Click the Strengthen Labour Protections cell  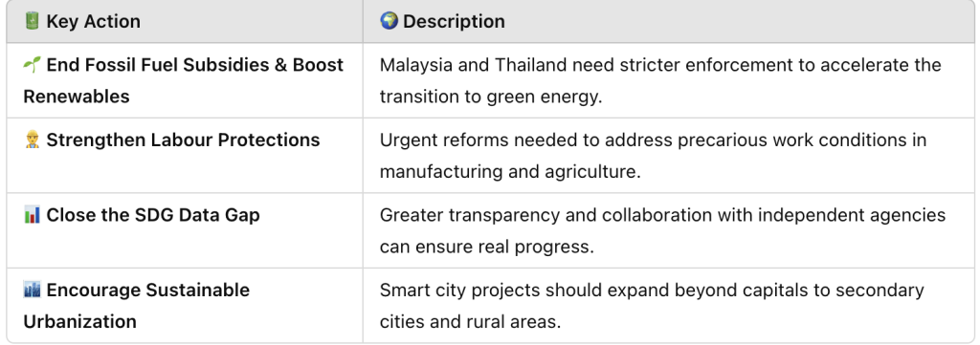coord(185,156)
